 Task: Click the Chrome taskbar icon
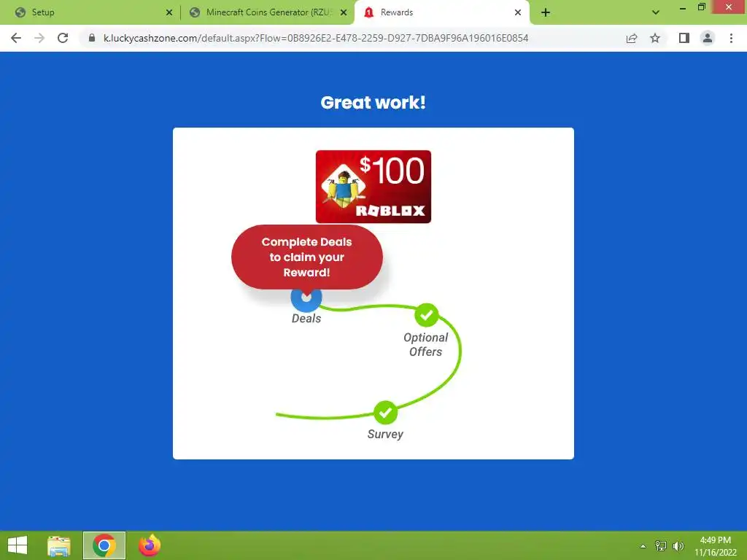(104, 545)
